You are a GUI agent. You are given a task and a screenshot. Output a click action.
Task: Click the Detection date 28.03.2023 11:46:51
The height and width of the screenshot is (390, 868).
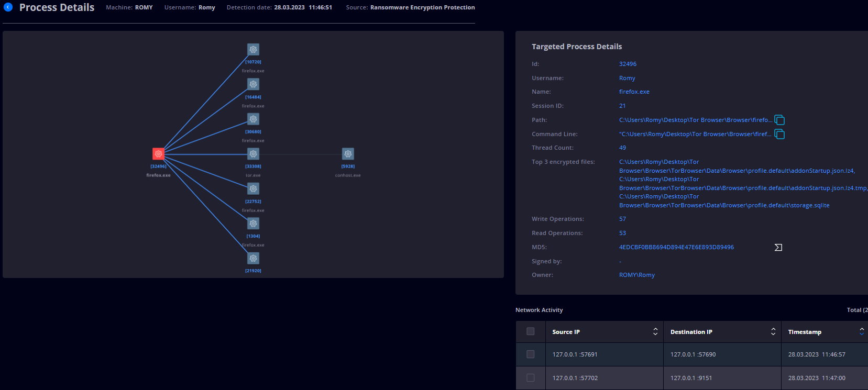279,7
